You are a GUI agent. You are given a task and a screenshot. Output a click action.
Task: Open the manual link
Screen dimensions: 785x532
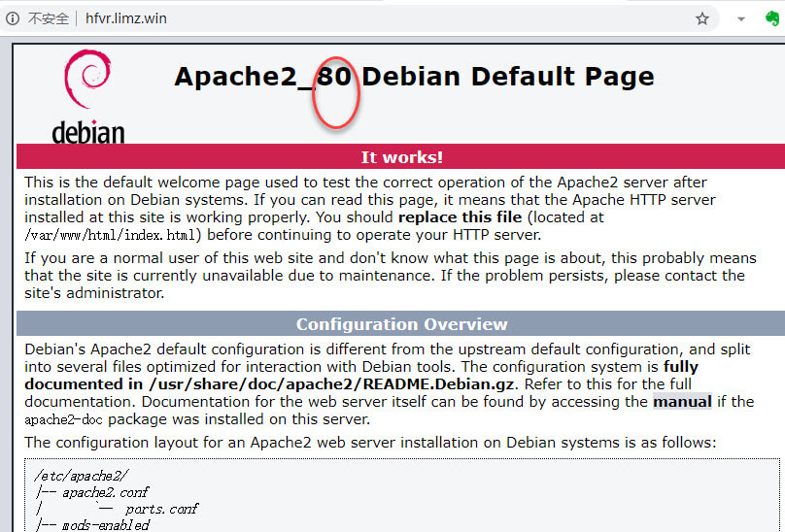click(682, 402)
